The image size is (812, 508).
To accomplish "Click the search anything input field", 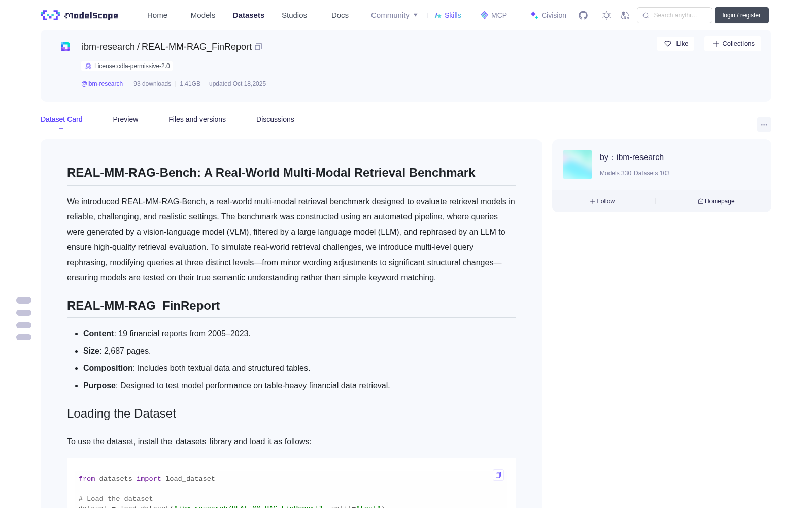I will pos(674,15).
